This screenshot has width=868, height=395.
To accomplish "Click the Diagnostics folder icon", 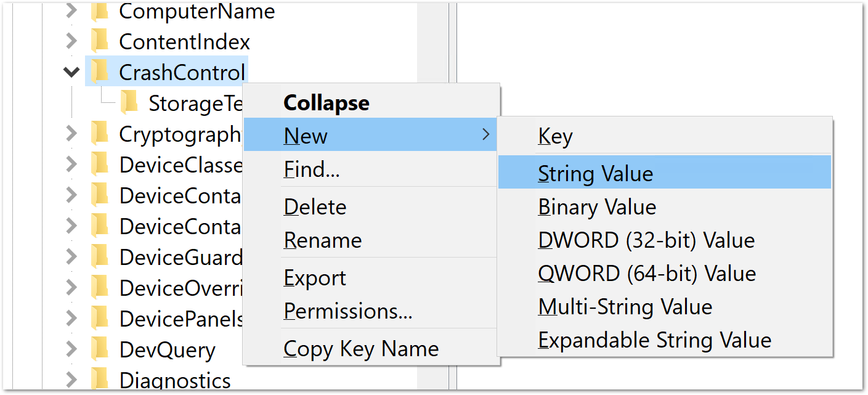I will click(x=100, y=380).
